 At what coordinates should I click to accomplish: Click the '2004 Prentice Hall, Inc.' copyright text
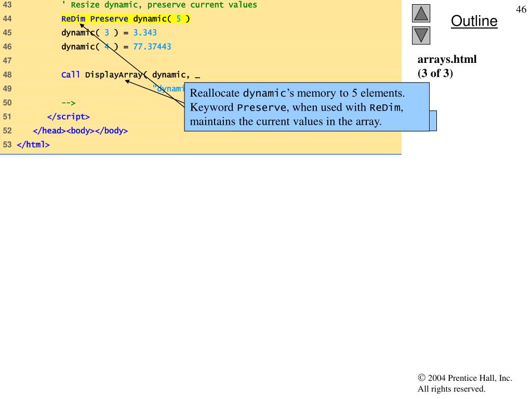pos(465,378)
